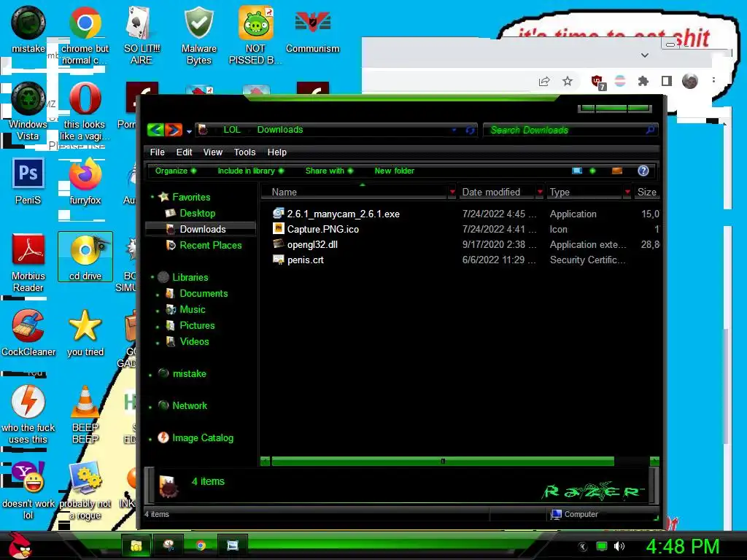Open the Name column filter dropdown

452,192
